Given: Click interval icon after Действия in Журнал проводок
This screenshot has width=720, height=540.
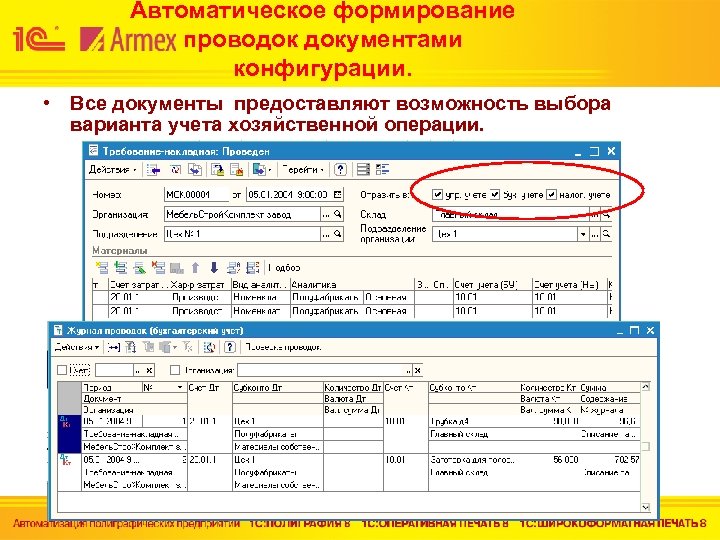Looking at the screenshot, I should [x=114, y=347].
